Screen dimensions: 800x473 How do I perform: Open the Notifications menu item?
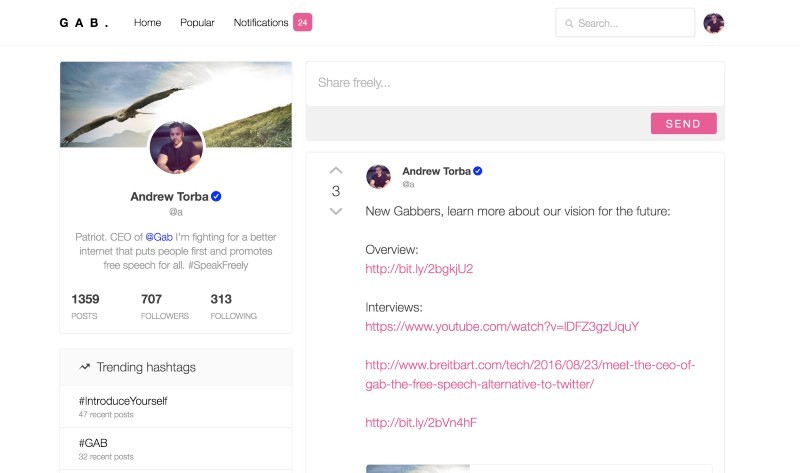tap(261, 22)
